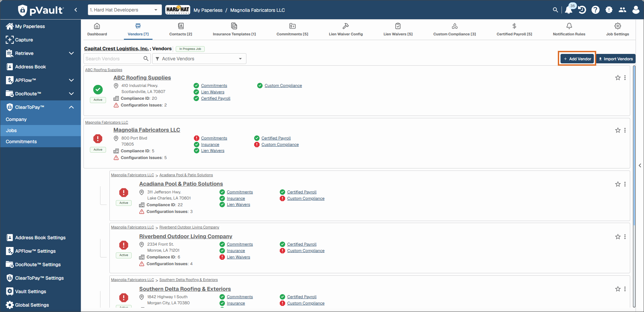Select the Vendors [7] tab

click(138, 30)
